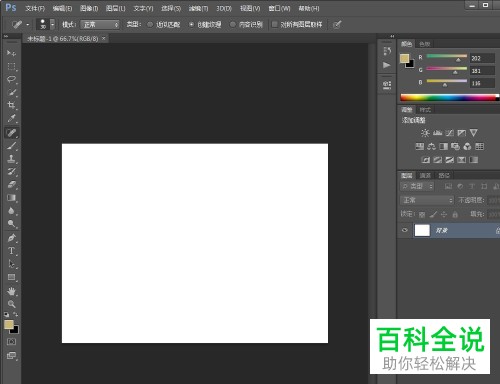Choose the 近似匹配 type radio button
Screen dimensions: 500x384
150,24
